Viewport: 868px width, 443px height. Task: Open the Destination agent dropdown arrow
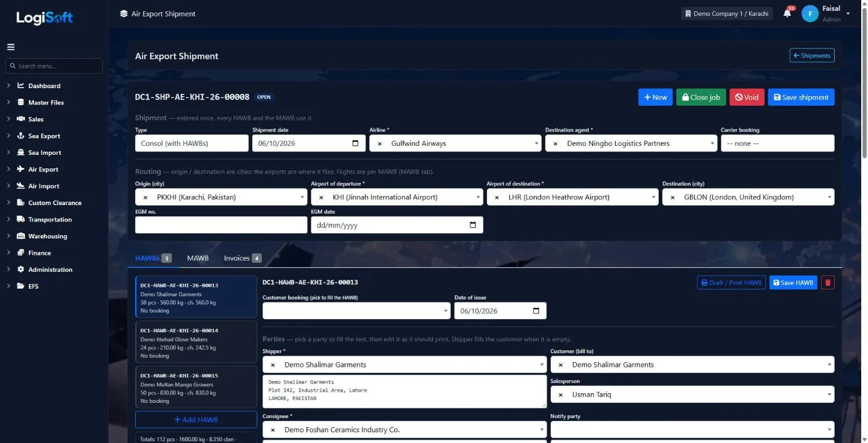click(x=712, y=144)
